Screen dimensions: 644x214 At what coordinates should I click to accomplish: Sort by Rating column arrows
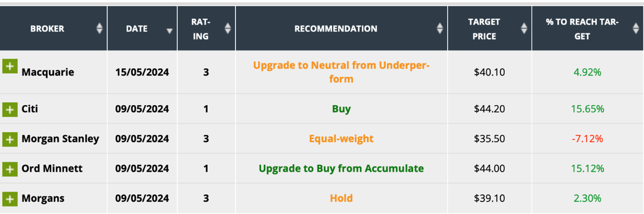(x=227, y=28)
